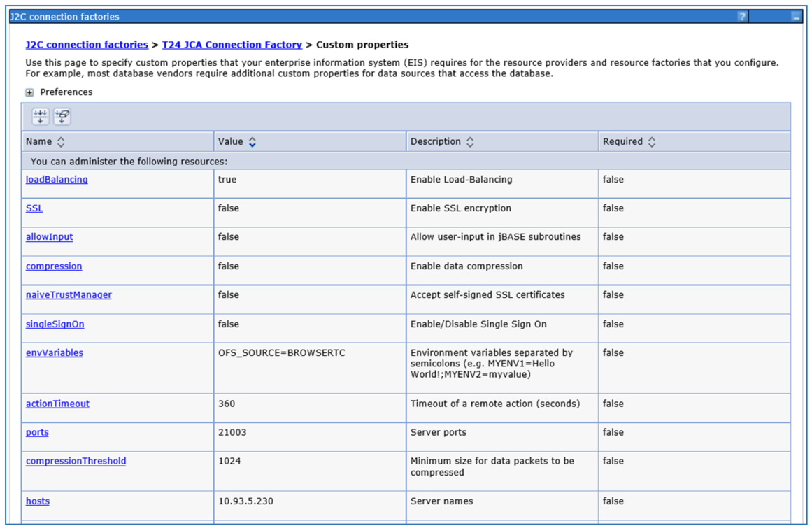Sort the table by Name column arrows

(x=61, y=142)
